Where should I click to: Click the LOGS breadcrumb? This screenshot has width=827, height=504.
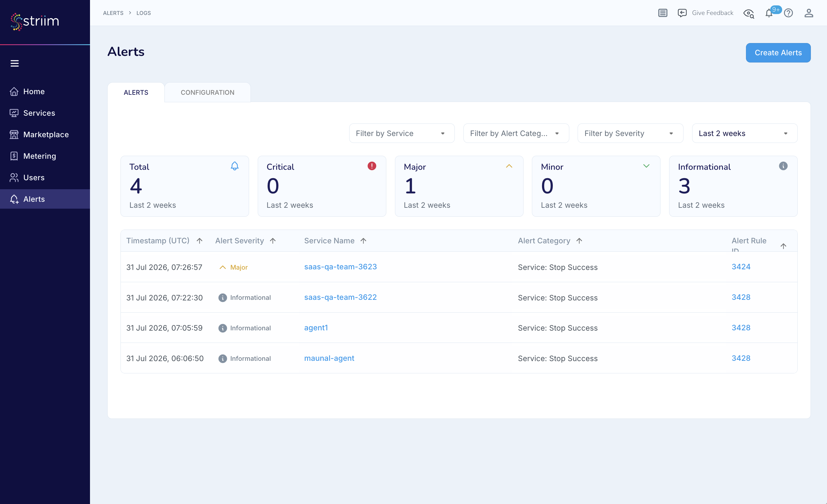pyautogui.click(x=144, y=13)
